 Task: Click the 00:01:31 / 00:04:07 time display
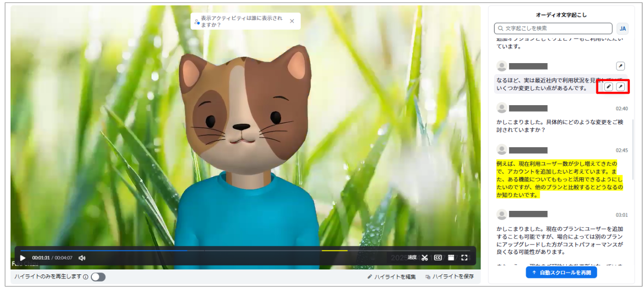(x=52, y=258)
